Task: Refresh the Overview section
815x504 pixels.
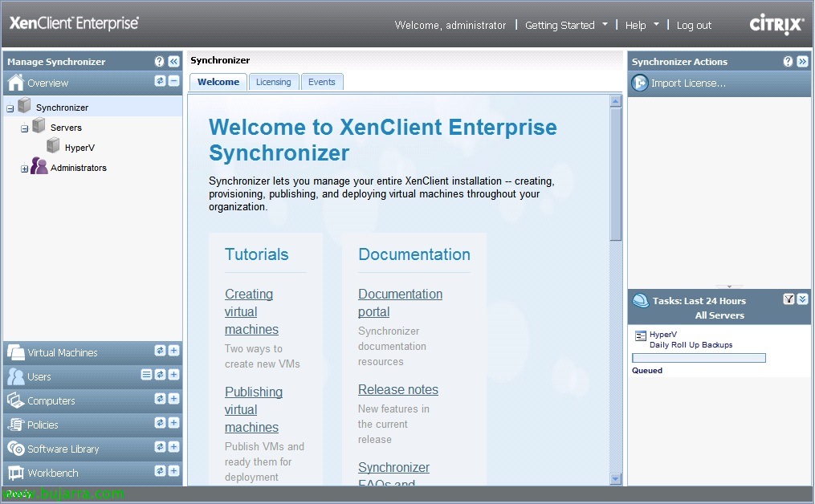Action: tap(160, 80)
